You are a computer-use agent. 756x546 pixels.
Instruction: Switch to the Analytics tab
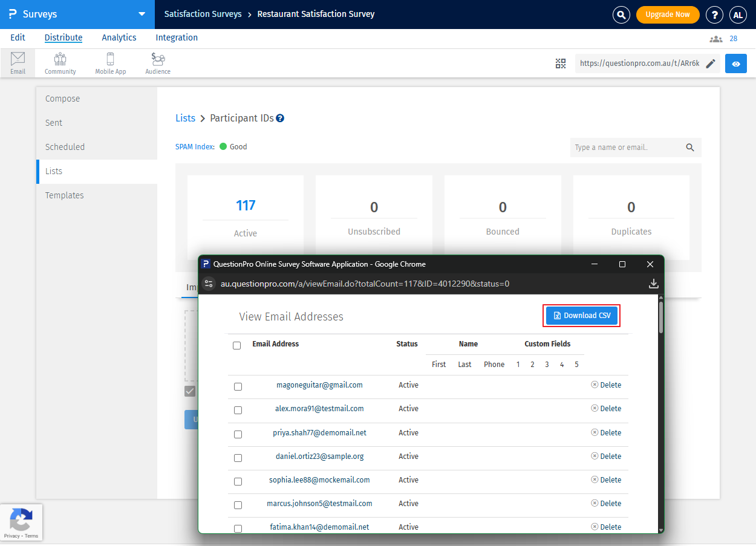click(119, 37)
